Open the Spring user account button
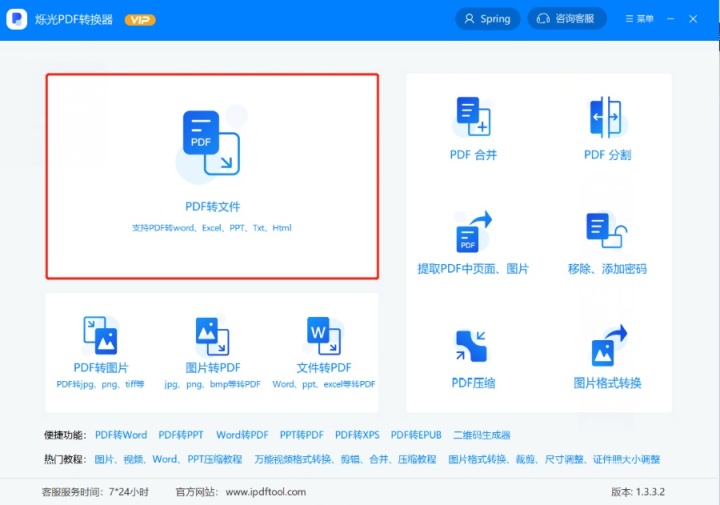The width and height of the screenshot is (720, 505). pyautogui.click(x=488, y=19)
